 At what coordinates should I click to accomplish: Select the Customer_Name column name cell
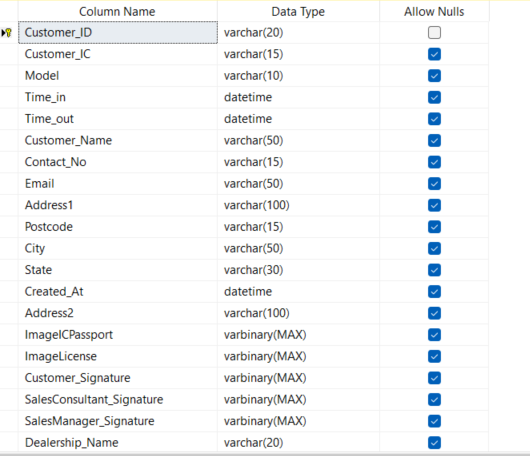(118, 141)
